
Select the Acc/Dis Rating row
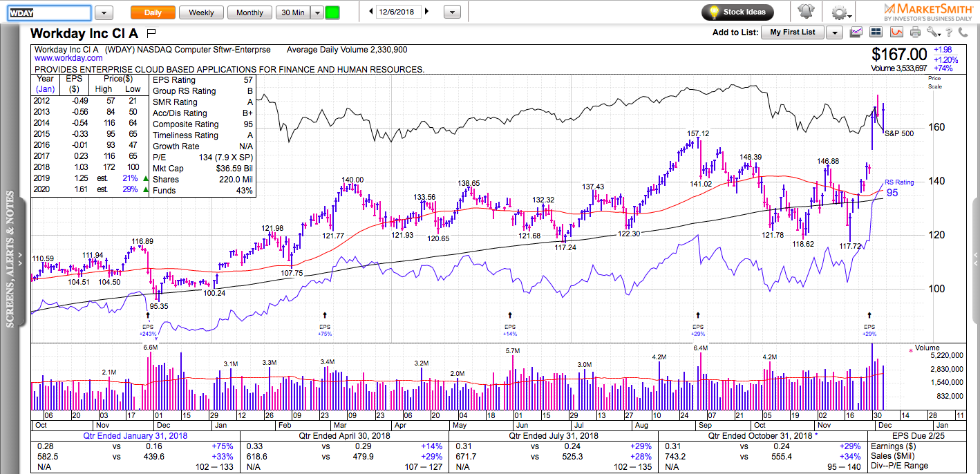202,113
